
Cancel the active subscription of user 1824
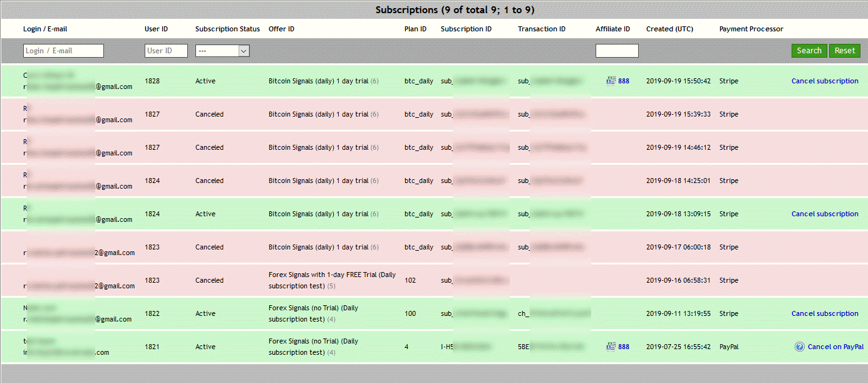(824, 214)
